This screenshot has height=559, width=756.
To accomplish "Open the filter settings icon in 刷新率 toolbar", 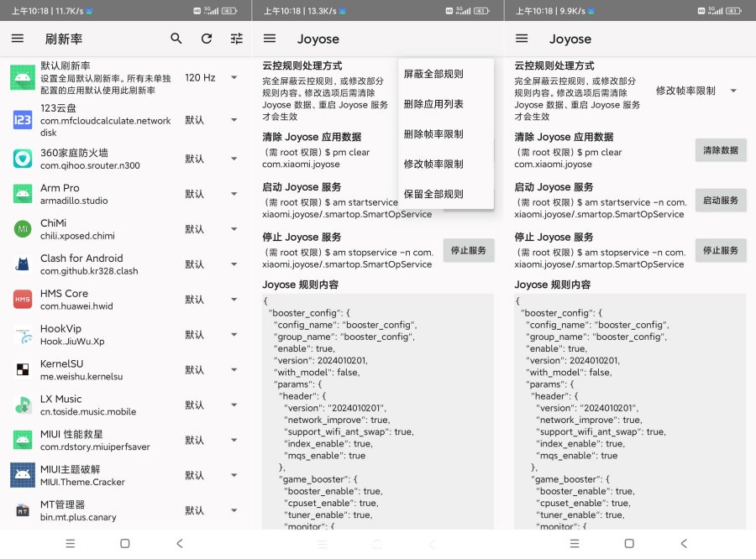I will coord(236,39).
